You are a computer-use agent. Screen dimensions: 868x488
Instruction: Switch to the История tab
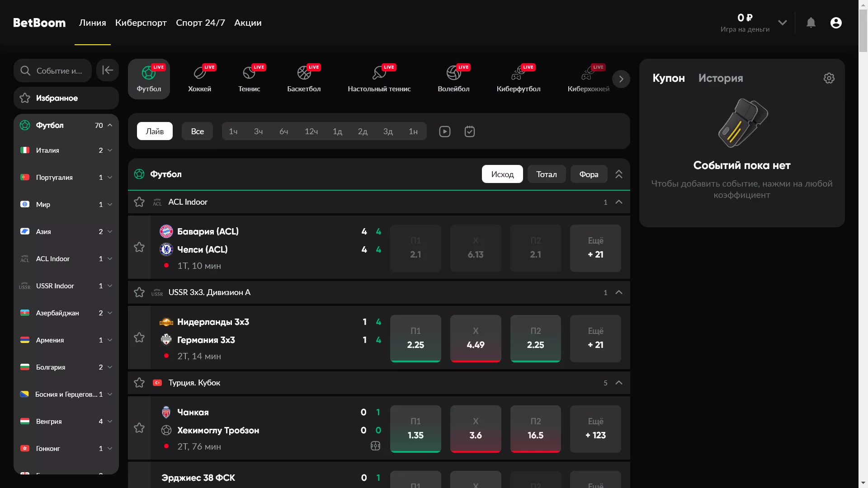[x=720, y=78]
